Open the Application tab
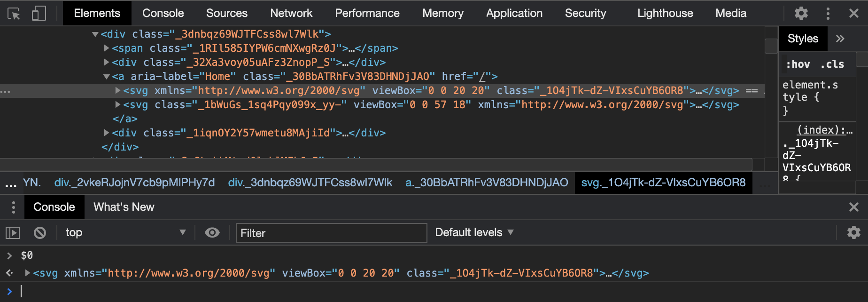The image size is (868, 302). click(x=514, y=13)
